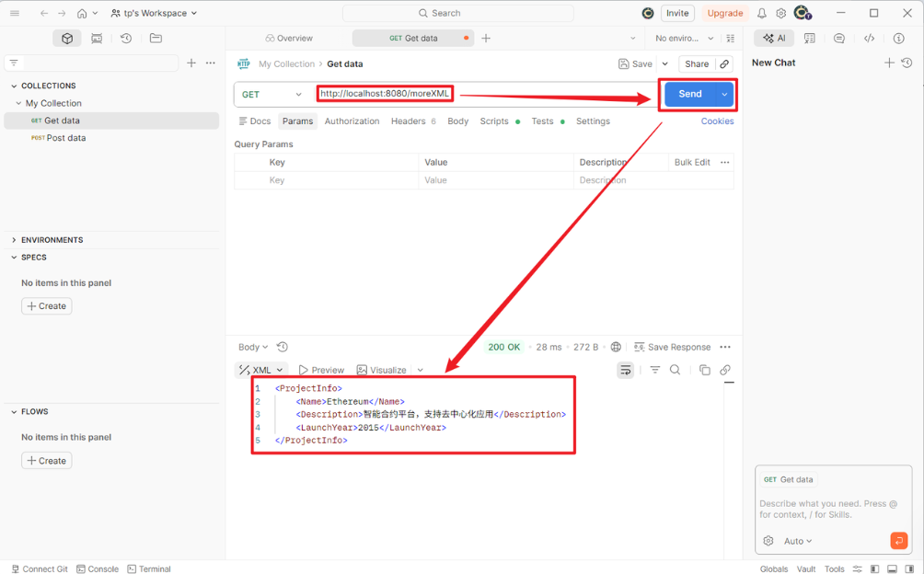Open Auto model dropdown in AI chat

[x=798, y=541]
